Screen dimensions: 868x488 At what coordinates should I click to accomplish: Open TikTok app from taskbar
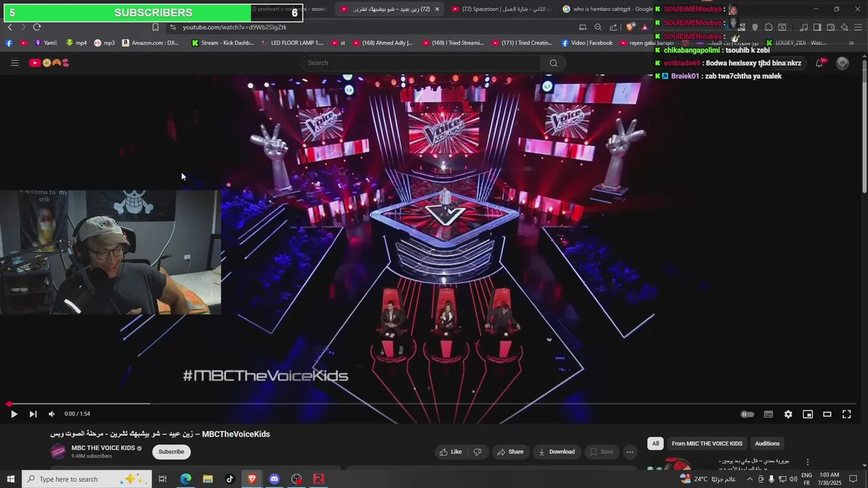pyautogui.click(x=230, y=479)
